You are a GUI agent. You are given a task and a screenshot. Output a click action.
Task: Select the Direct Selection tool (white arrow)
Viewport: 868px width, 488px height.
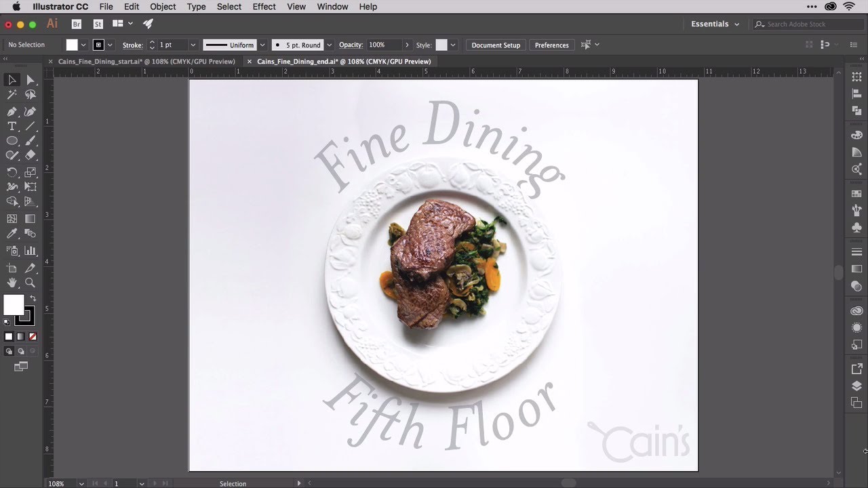point(30,80)
